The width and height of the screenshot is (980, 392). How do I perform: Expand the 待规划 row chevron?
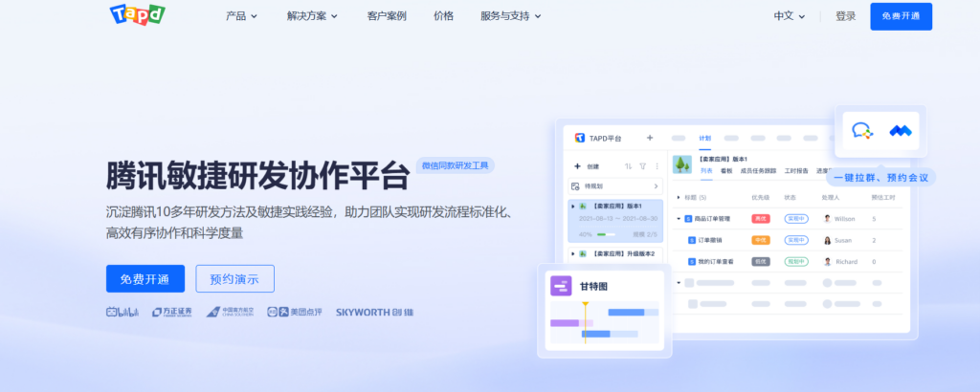656,186
